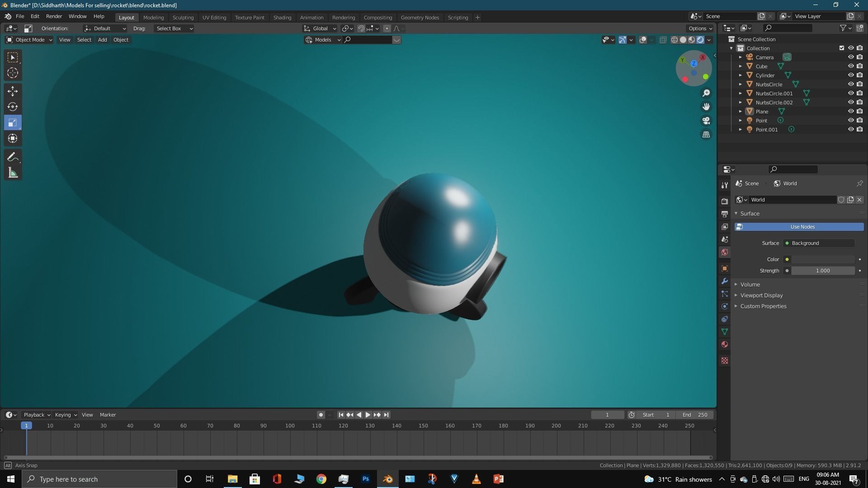Open Photoshop from the Windows taskbar
This screenshot has height=488, width=868.
pos(366,479)
